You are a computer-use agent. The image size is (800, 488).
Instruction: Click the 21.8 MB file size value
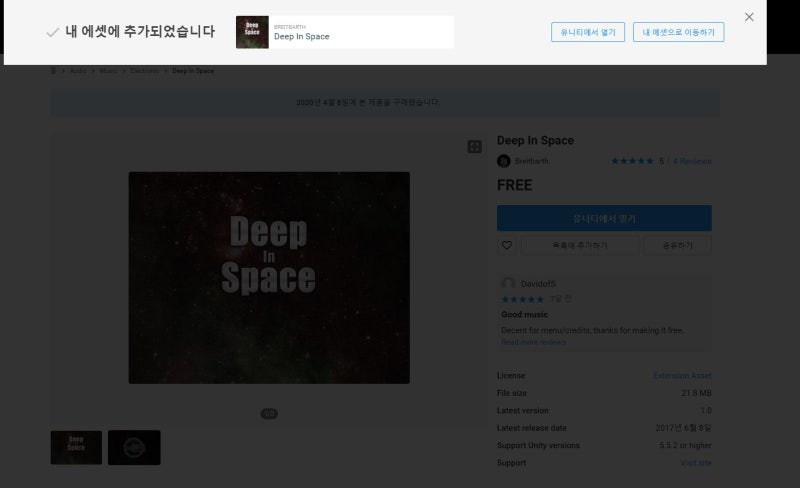pyautogui.click(x=696, y=393)
